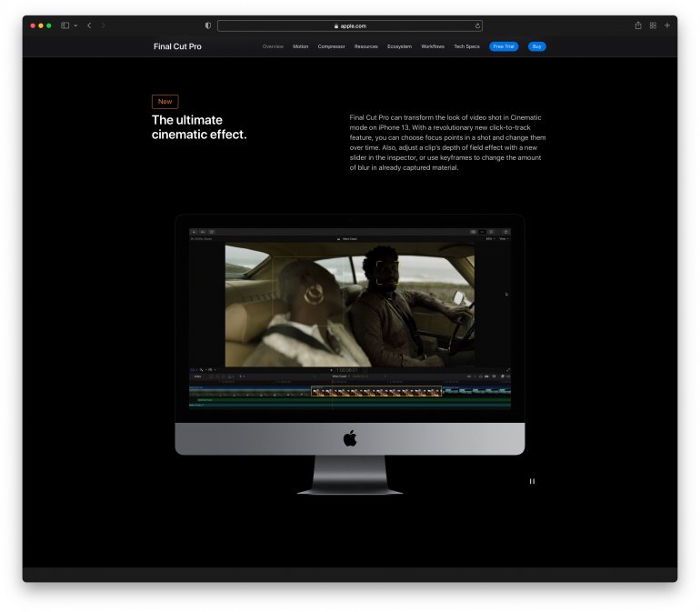Show the tab overview grid
The width and height of the screenshot is (700, 612).
point(653,25)
